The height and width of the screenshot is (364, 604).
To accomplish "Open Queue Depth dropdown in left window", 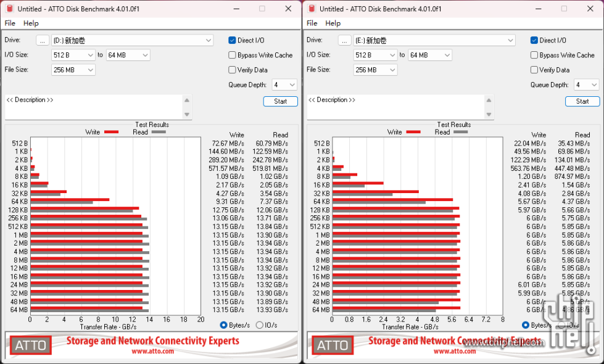I will click(x=284, y=85).
